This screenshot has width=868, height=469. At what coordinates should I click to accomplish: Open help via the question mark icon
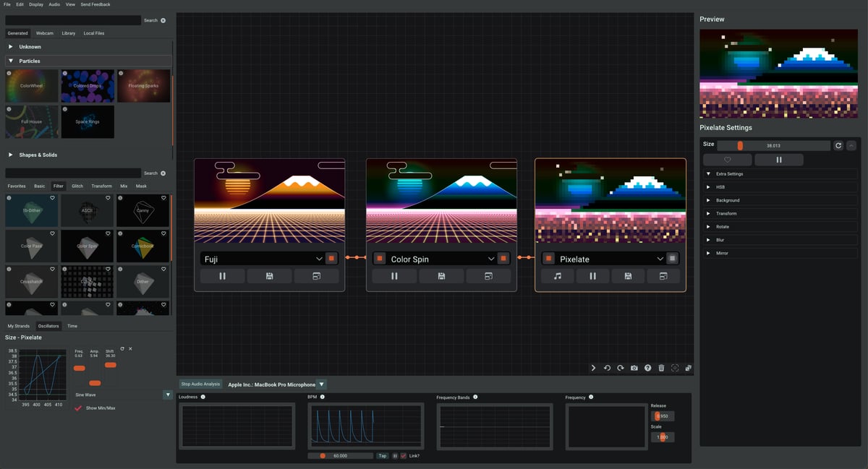pyautogui.click(x=648, y=368)
